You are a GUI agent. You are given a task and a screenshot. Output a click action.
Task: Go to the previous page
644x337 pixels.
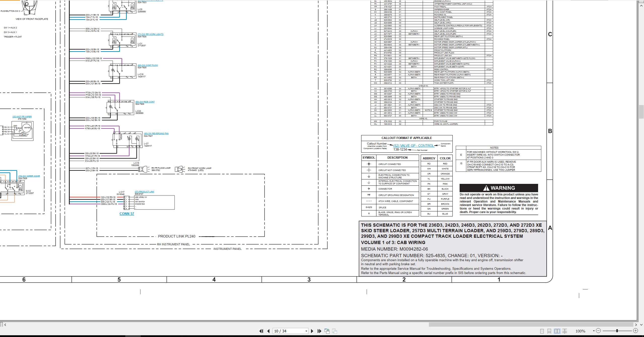pos(268,331)
